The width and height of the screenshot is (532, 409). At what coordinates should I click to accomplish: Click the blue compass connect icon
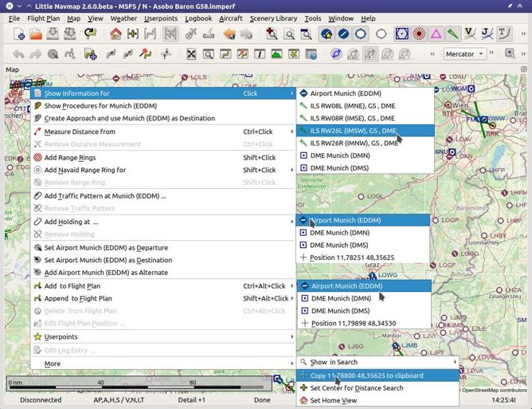pos(336,54)
